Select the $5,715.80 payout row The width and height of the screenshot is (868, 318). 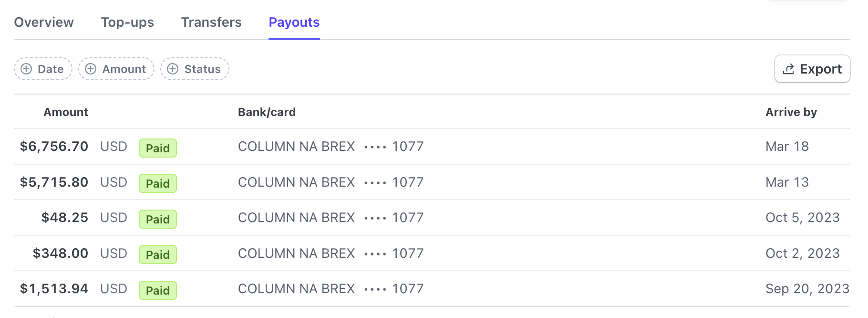click(x=429, y=182)
